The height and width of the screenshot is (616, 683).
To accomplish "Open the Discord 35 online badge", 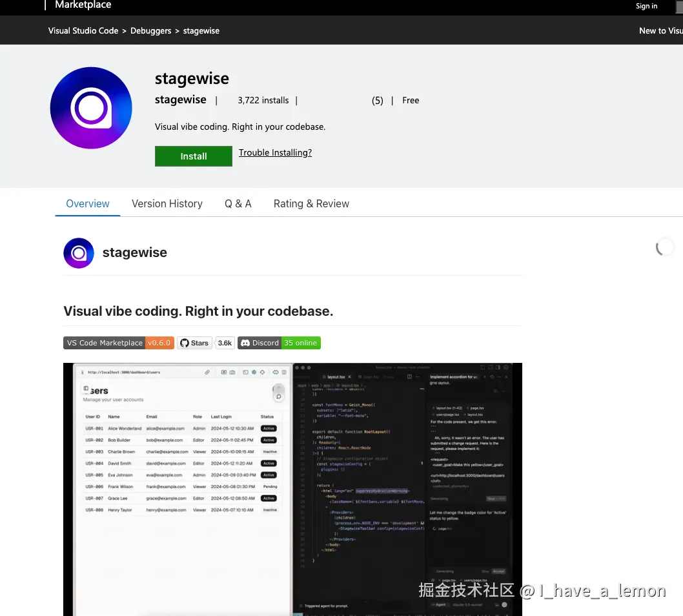I will point(280,343).
